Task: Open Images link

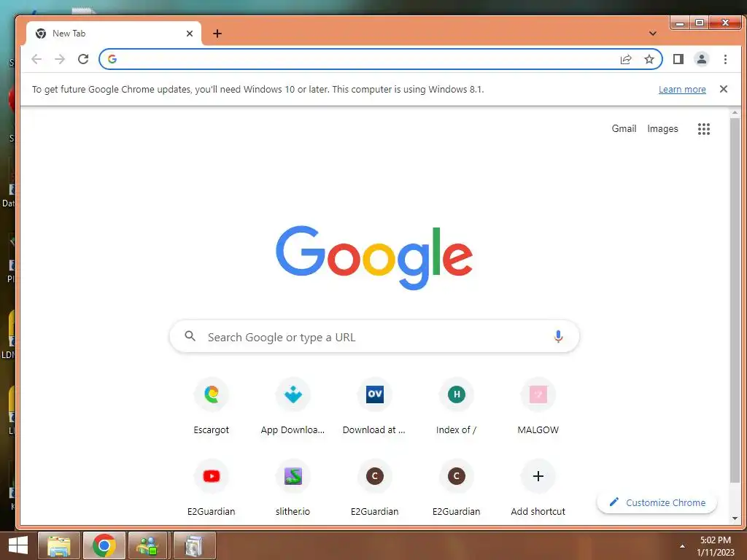Action: (662, 128)
